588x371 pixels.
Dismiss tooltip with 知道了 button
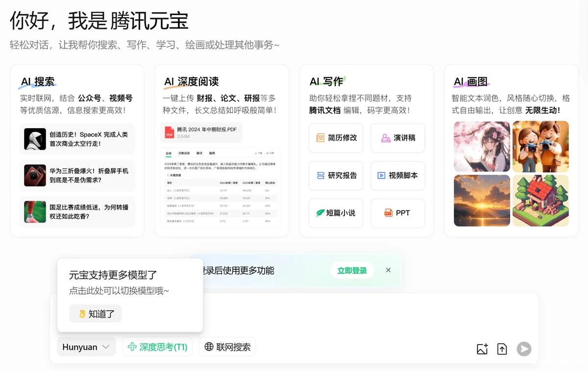[96, 314]
